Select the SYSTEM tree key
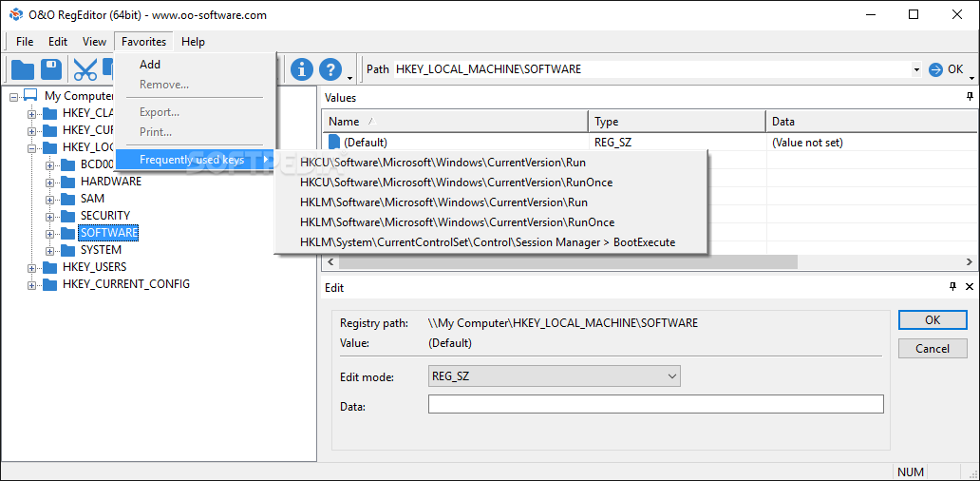This screenshot has width=980, height=481. click(x=101, y=250)
